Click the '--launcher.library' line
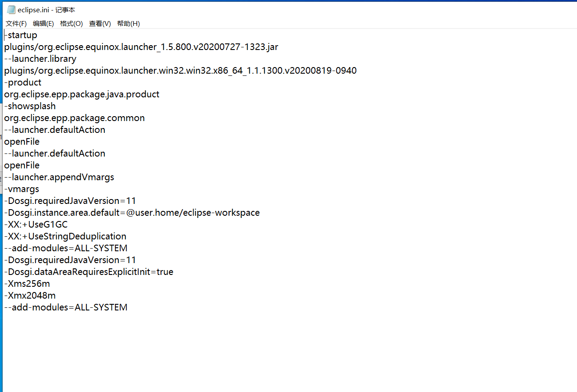 [40, 59]
